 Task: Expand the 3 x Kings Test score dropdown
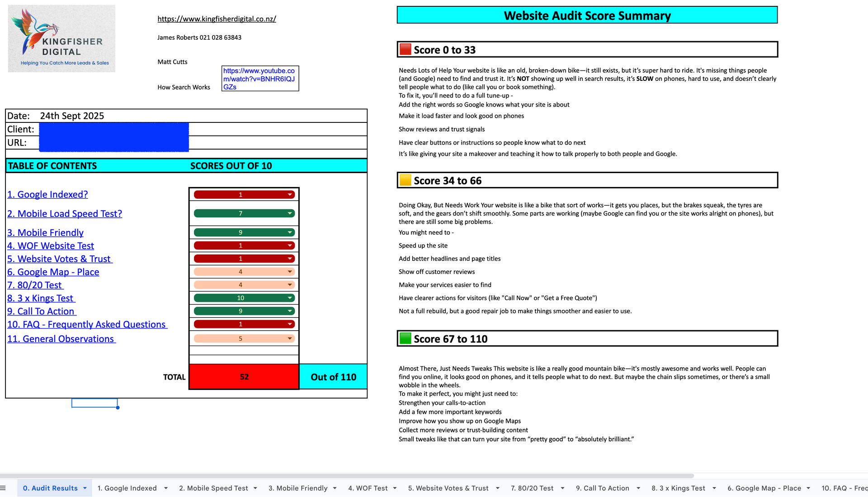coord(290,298)
